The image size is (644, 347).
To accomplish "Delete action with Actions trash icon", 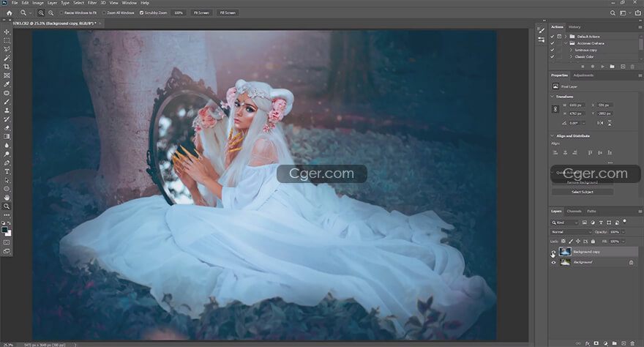I will pyautogui.click(x=632, y=66).
